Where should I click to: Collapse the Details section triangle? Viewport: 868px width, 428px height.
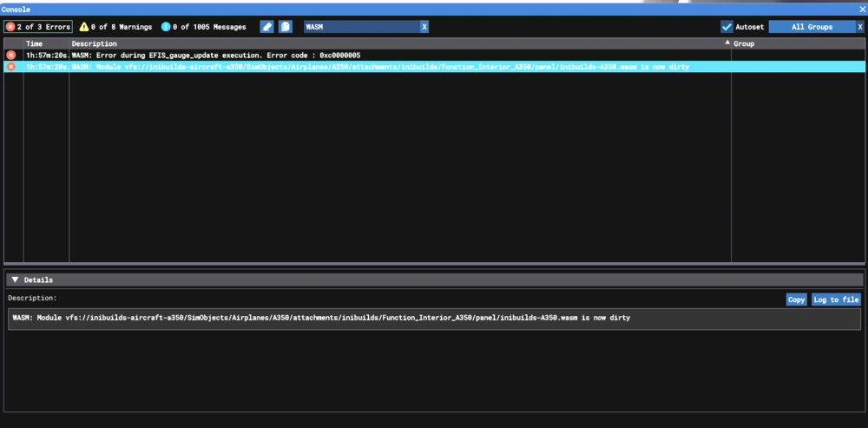point(15,280)
